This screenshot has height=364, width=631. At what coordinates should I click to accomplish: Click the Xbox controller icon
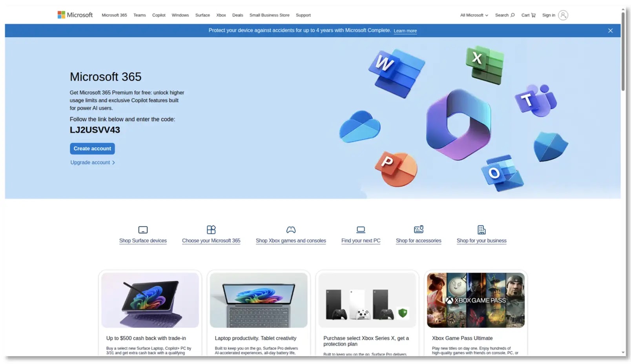tap(291, 230)
